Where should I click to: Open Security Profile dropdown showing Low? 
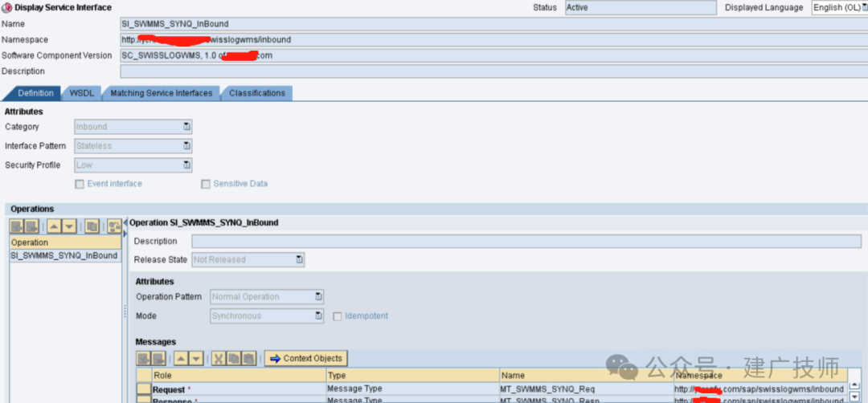pos(133,165)
